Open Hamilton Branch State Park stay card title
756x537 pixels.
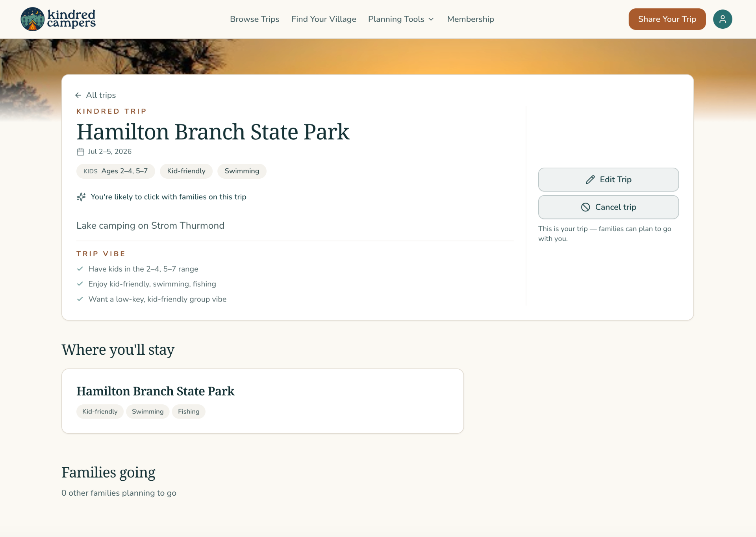point(156,391)
